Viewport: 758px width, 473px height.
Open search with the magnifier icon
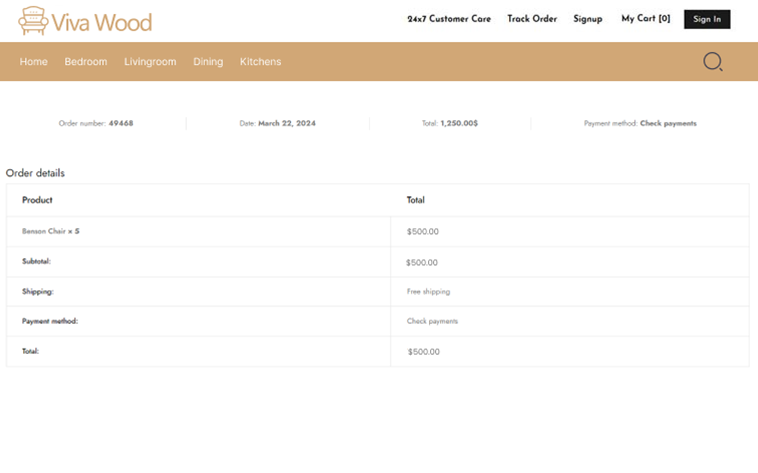712,62
